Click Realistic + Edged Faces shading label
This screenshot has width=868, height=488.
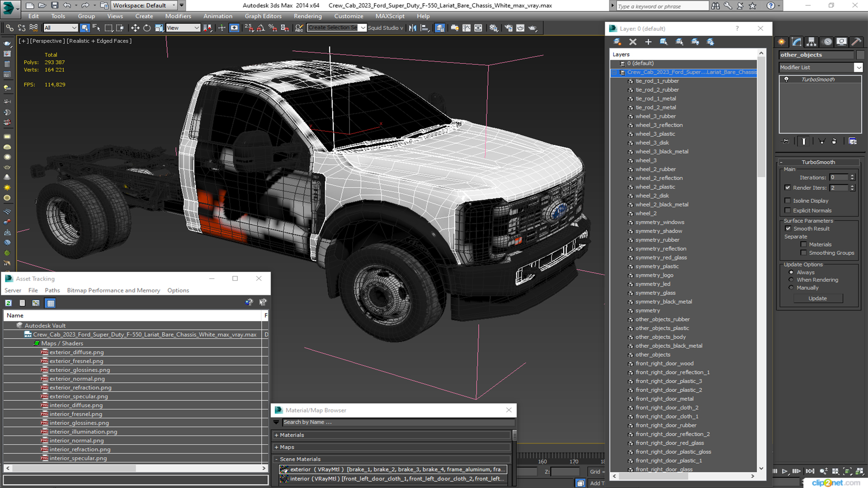pyautogui.click(x=99, y=41)
